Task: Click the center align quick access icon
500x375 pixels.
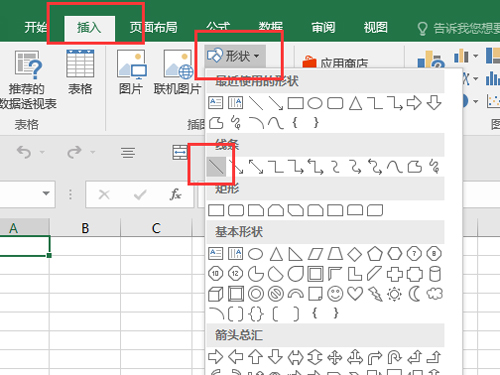Action: (x=128, y=153)
